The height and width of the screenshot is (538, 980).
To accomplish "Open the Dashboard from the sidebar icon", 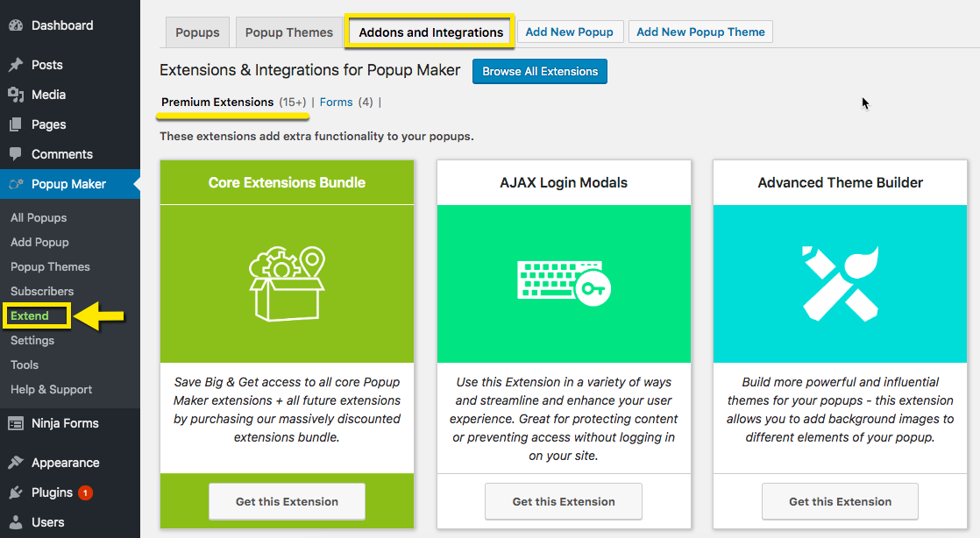I will click(19, 25).
